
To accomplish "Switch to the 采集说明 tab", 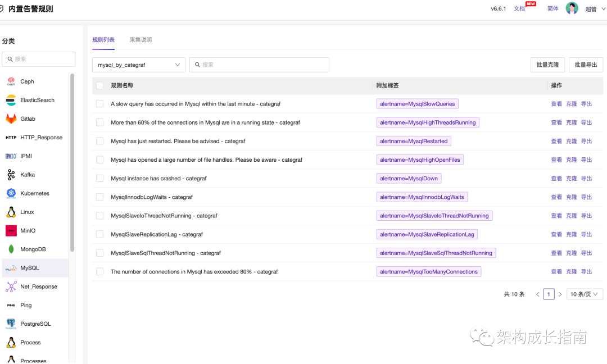I will coord(141,40).
